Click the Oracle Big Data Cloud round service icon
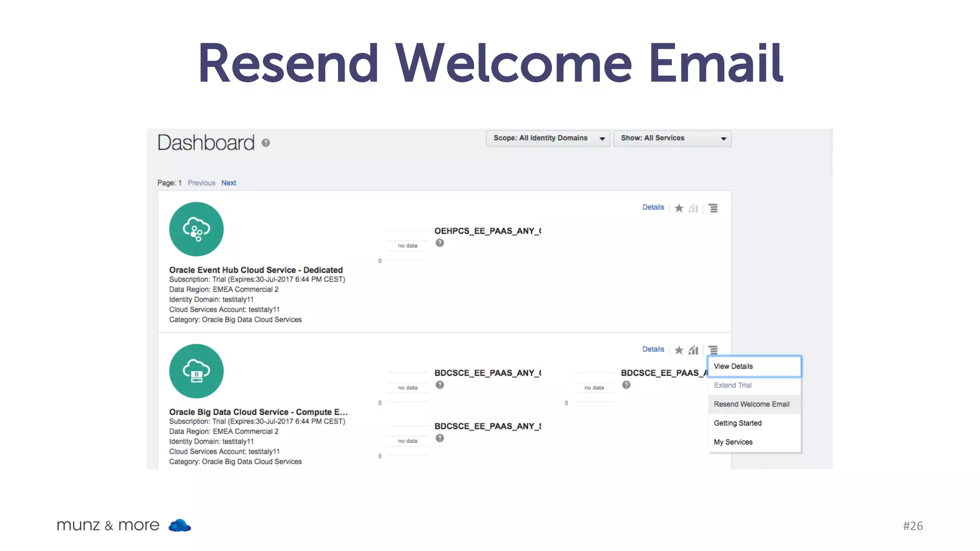The image size is (980, 551). [x=196, y=371]
